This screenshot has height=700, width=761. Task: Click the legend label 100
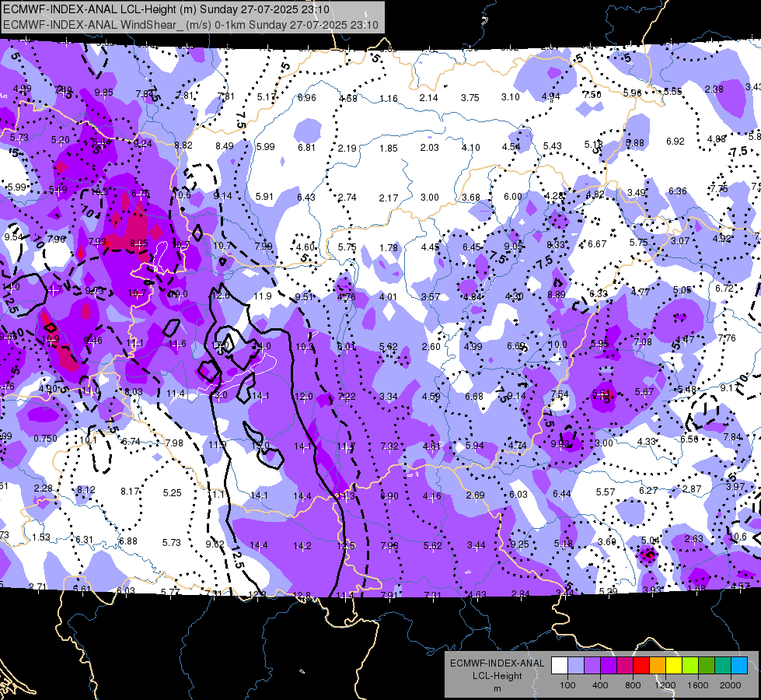pos(567,685)
